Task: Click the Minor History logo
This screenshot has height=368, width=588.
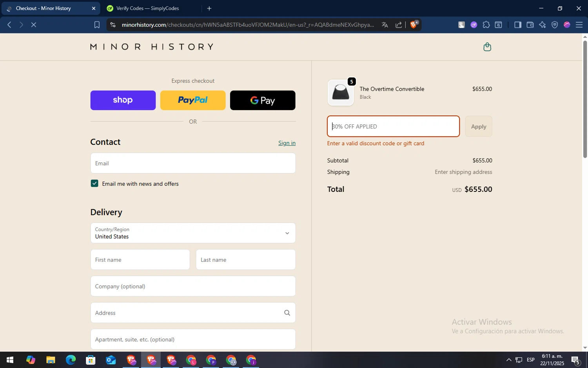Action: [x=152, y=47]
